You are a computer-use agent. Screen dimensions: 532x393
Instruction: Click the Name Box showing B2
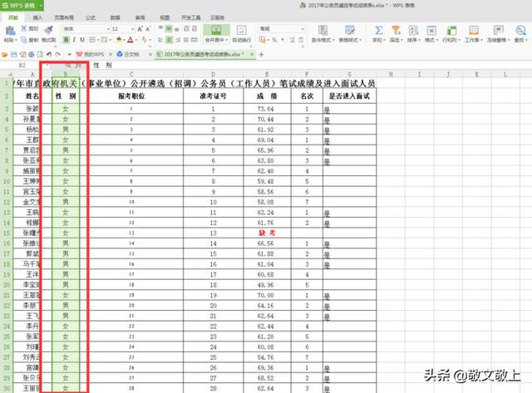tap(22, 65)
